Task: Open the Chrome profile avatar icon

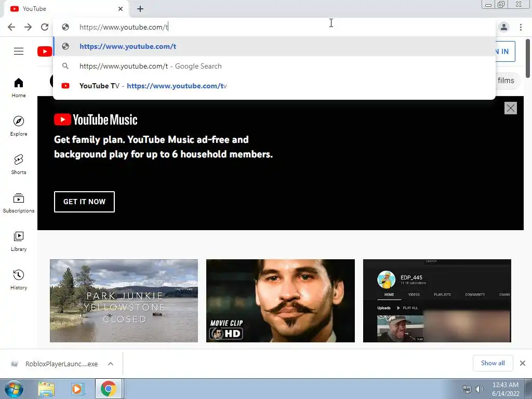Action: [x=504, y=27]
